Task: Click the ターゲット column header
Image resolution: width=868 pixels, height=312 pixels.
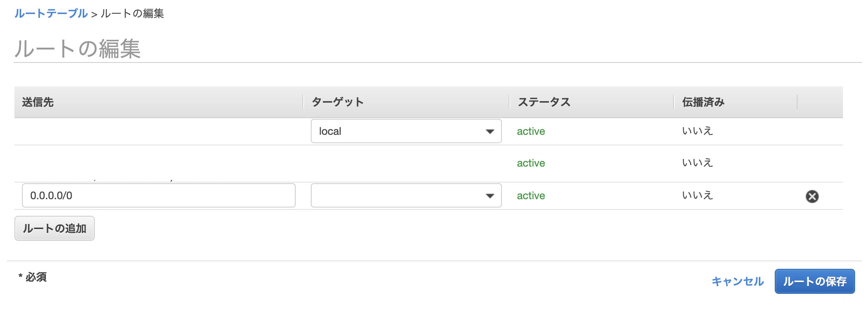Action: (337, 102)
